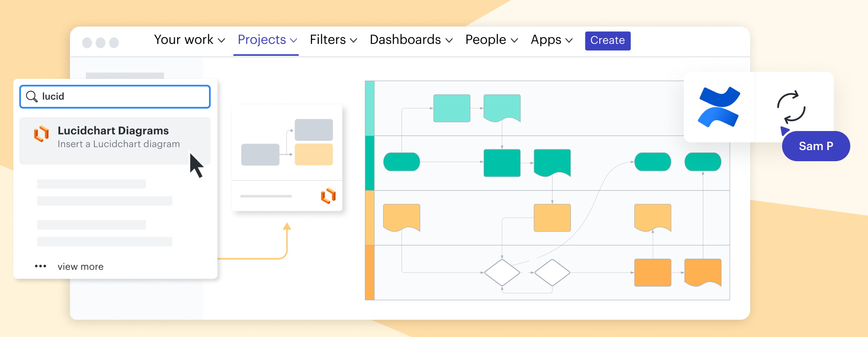Click the magnifier icon in search box

point(31,97)
